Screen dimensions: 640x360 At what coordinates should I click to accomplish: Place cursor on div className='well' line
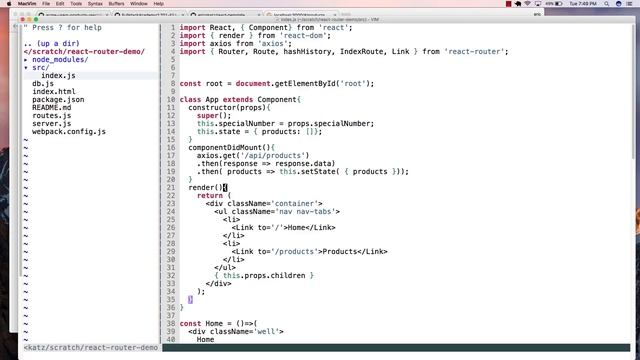point(236,331)
